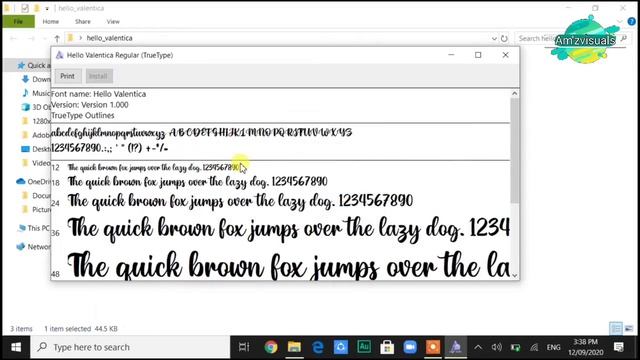The image size is (640, 360).
Task: Open Microsoft Store from taskbar
Action: (387, 347)
